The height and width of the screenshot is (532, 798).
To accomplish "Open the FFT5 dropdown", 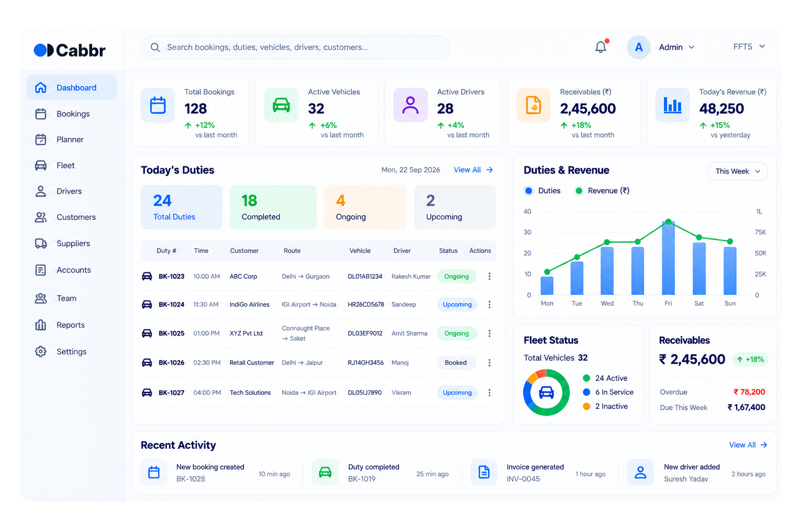I will click(x=749, y=47).
